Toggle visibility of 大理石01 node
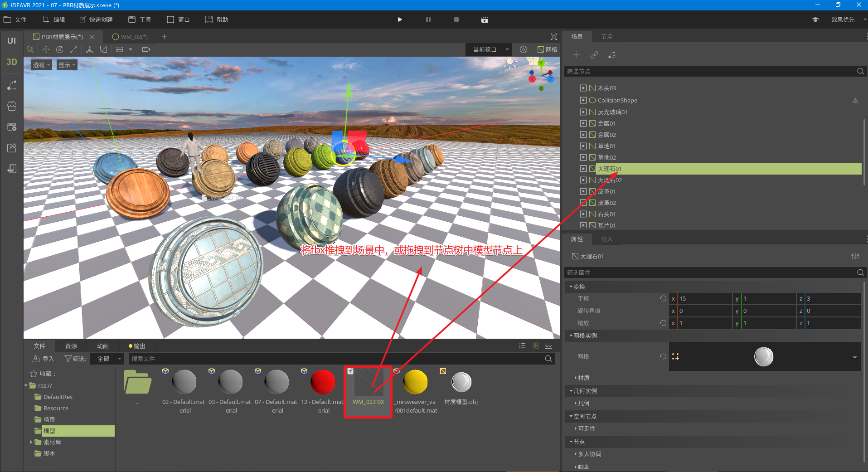The height and width of the screenshot is (472, 868). (x=583, y=169)
